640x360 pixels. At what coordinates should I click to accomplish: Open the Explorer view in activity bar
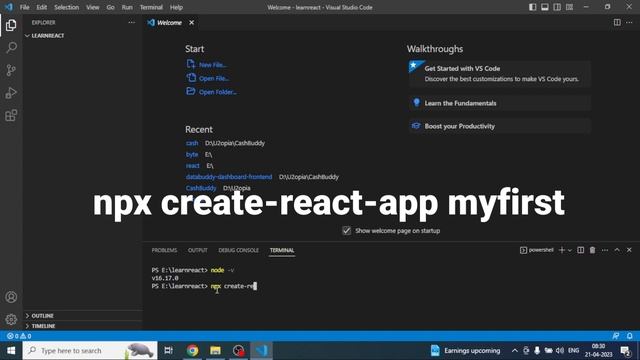[x=11, y=25]
